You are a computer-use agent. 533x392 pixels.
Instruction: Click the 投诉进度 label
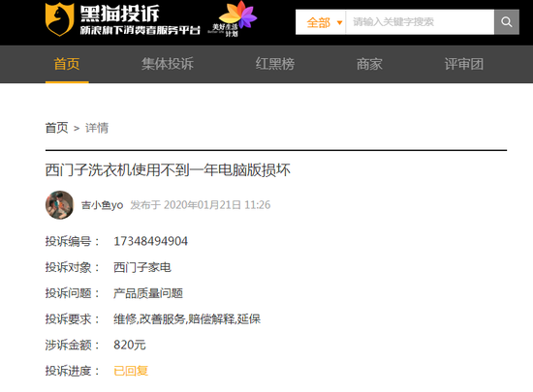72,371
